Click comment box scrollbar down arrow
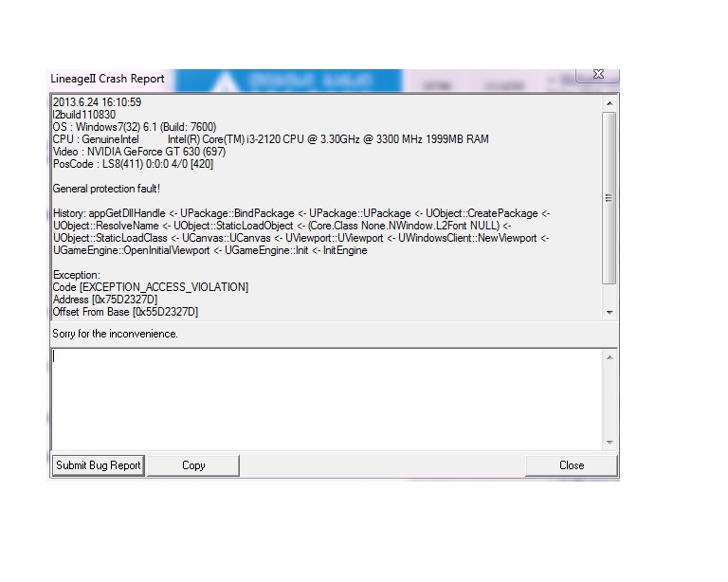Viewport: 728px width, 582px height. click(610, 443)
